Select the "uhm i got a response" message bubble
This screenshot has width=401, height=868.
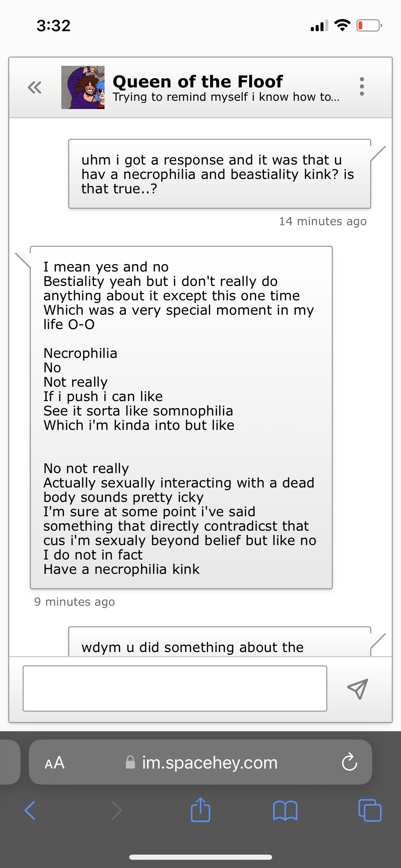[219, 174]
